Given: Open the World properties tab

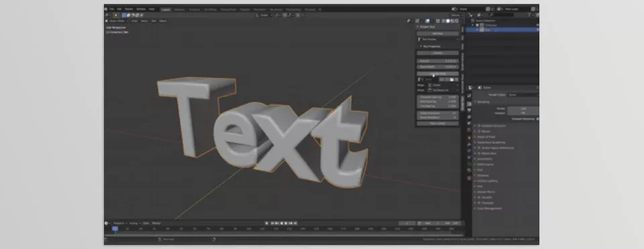Looking at the screenshot, I should 469,130.
